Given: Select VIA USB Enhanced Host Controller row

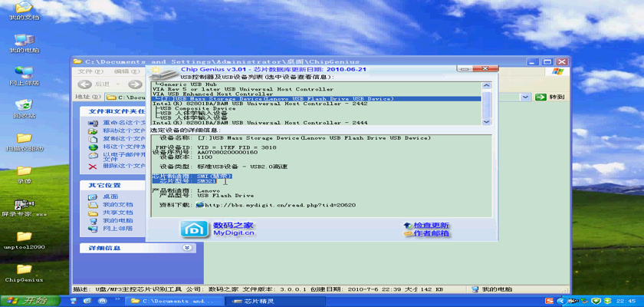Looking at the screenshot, I should (316, 94).
